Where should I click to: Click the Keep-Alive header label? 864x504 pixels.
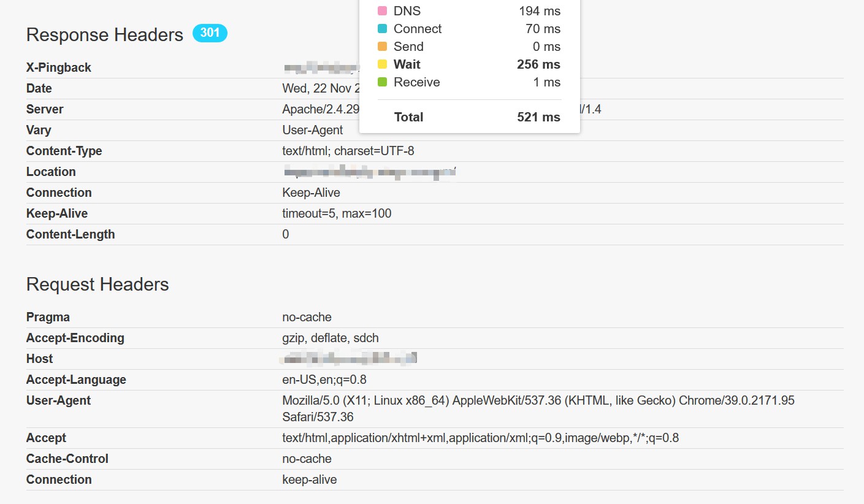[57, 213]
